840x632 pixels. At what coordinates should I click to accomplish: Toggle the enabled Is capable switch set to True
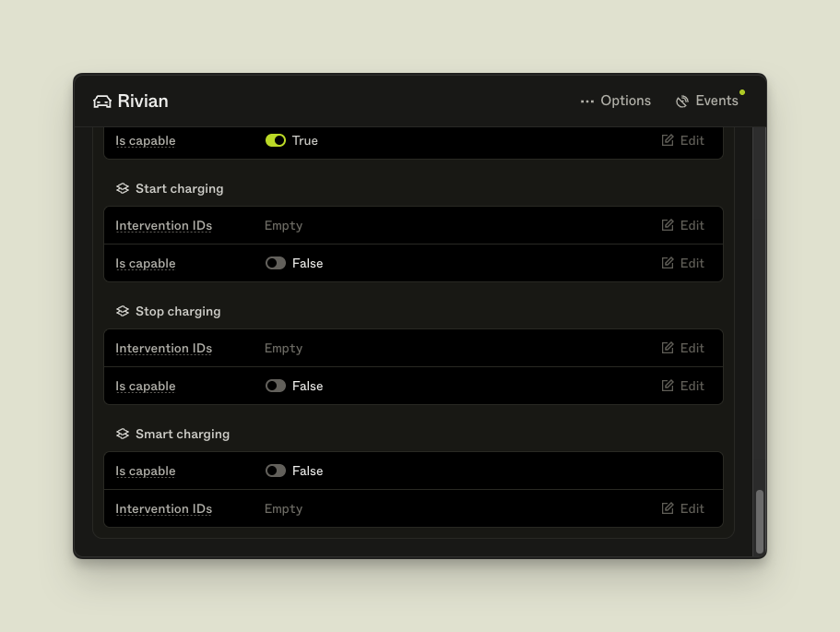276,140
